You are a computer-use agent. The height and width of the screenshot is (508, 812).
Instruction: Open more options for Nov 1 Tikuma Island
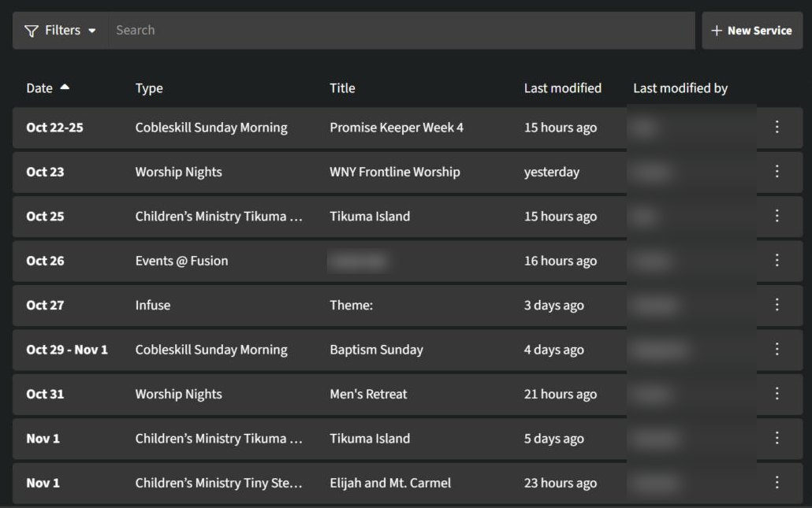(x=777, y=438)
